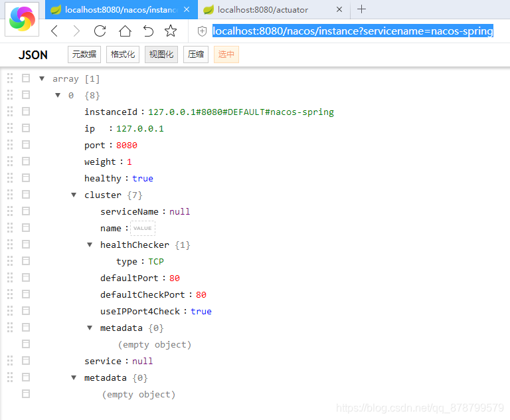Grab the drag handle of the service row

coord(10,360)
